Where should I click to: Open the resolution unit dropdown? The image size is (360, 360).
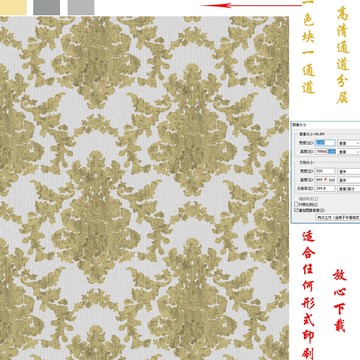[x=349, y=188]
